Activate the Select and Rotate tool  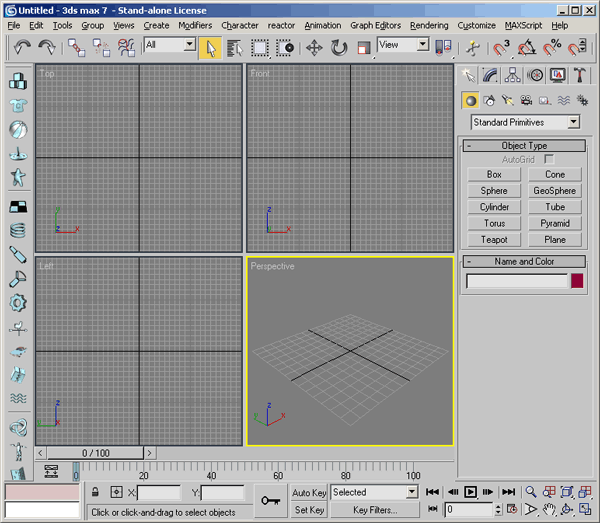point(339,47)
